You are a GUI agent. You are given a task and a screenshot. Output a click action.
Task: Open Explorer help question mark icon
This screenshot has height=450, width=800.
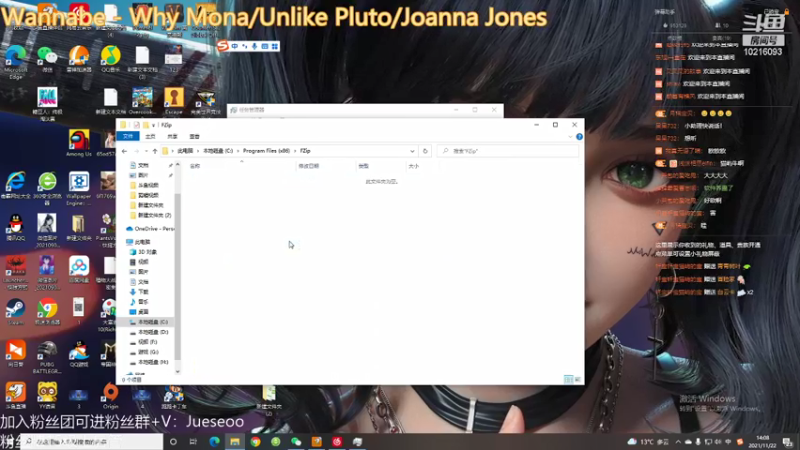point(579,137)
